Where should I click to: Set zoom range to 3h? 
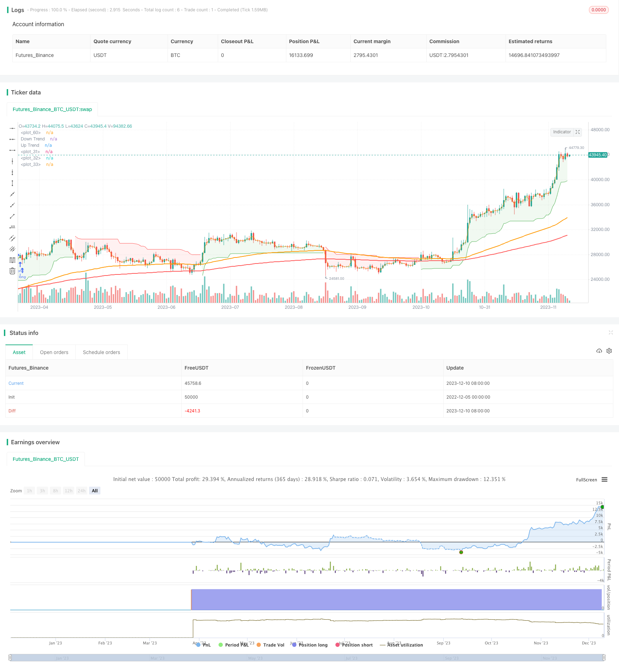(x=42, y=491)
